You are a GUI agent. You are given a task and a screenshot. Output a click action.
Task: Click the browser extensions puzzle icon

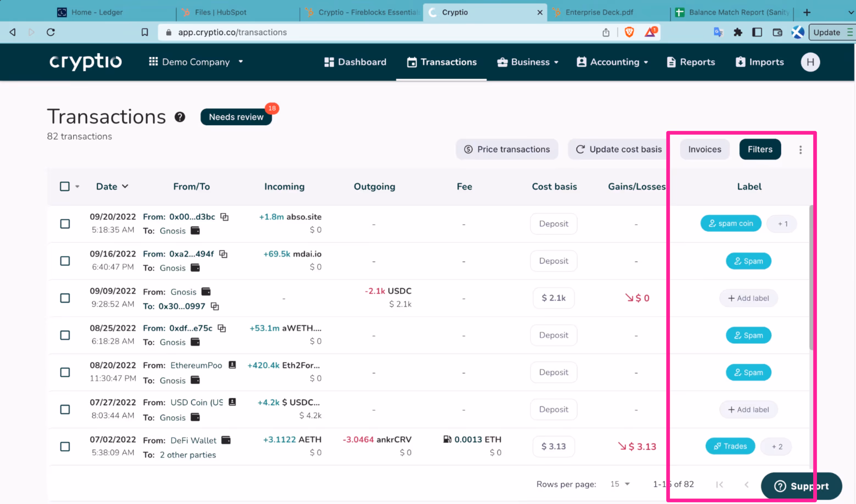click(x=738, y=32)
